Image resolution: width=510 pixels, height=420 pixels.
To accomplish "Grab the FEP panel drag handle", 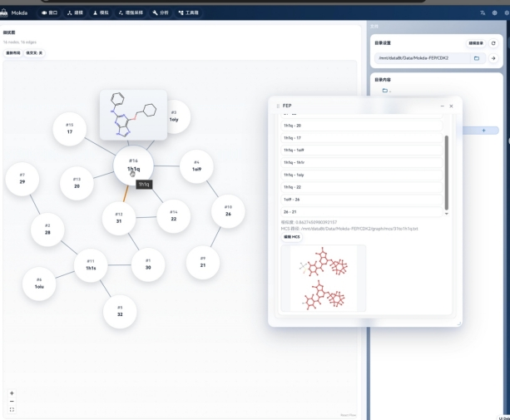I will (278, 106).
